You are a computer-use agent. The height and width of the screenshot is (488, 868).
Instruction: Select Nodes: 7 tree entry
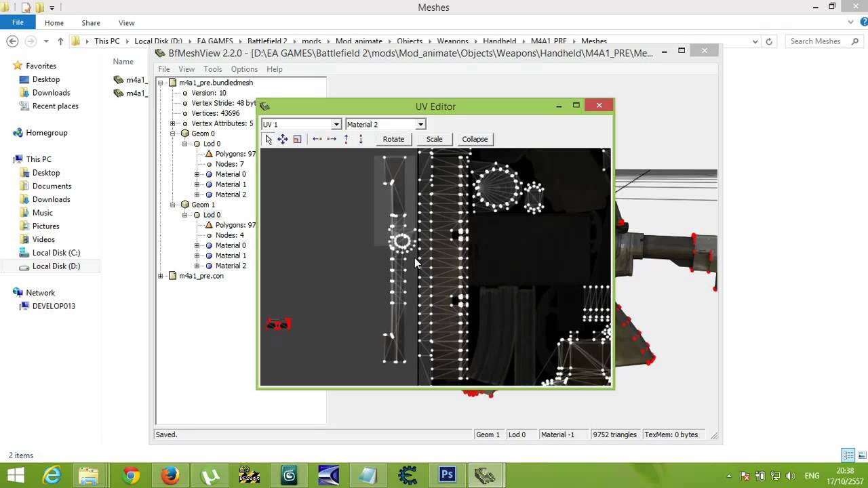(229, 164)
